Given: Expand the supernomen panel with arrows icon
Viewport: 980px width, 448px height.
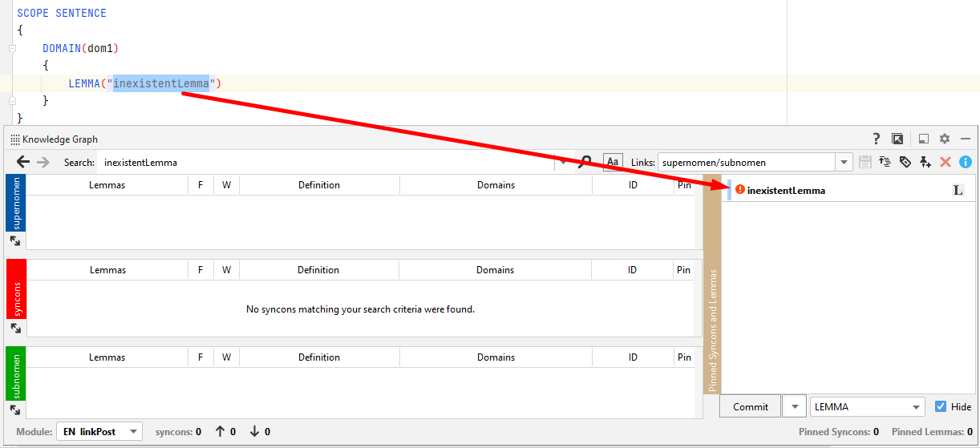Looking at the screenshot, I should [15, 240].
